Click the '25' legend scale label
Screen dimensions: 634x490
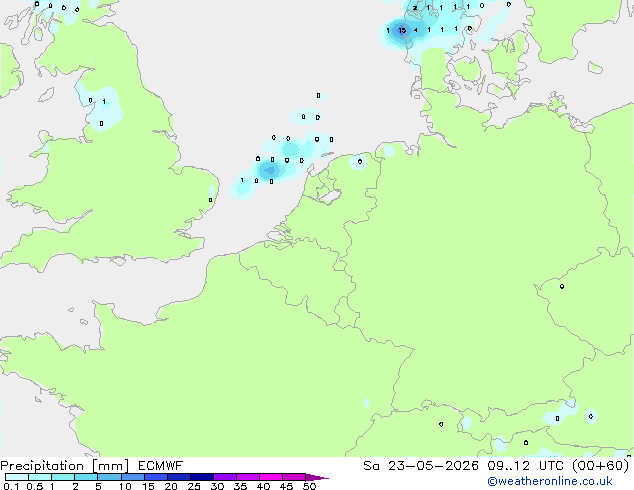pyautogui.click(x=194, y=486)
